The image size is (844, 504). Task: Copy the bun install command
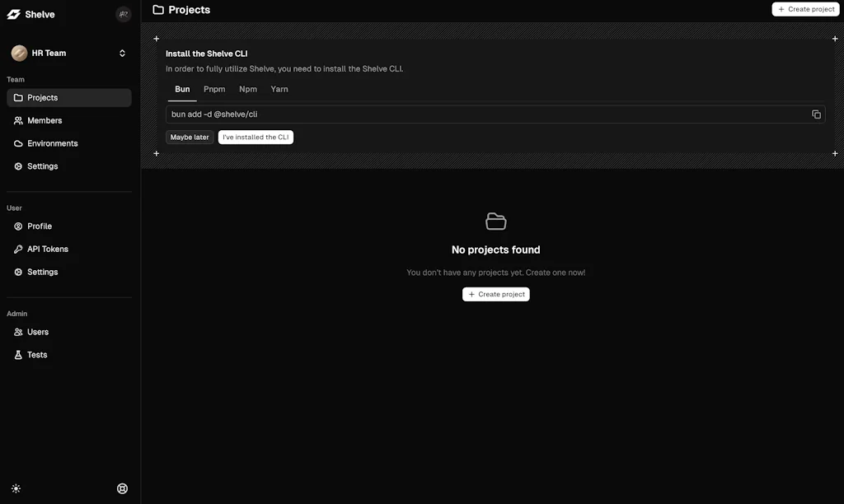[x=816, y=114]
